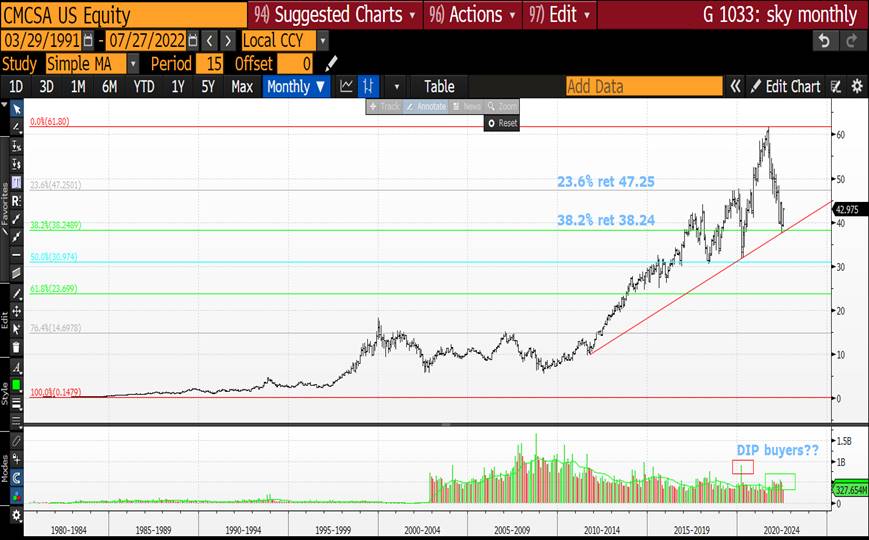
Task: Expand the Actions menu
Action: pyautogui.click(x=472, y=14)
